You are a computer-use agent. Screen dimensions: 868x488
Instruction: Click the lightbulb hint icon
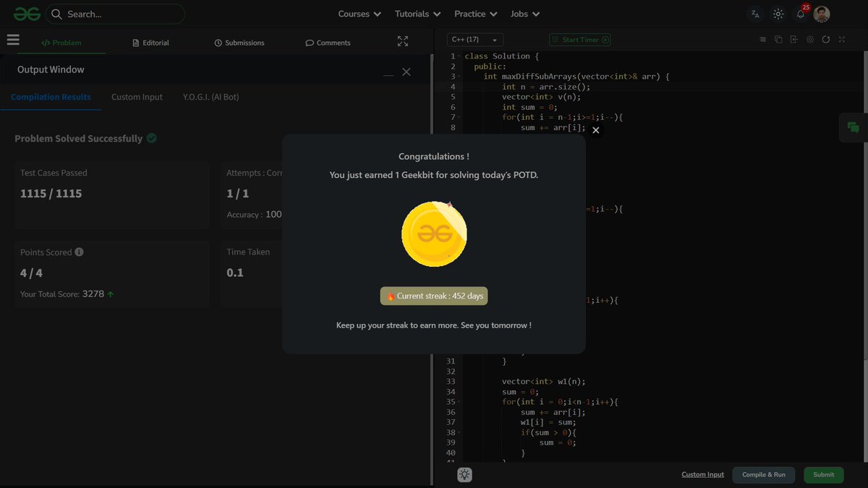point(464,475)
